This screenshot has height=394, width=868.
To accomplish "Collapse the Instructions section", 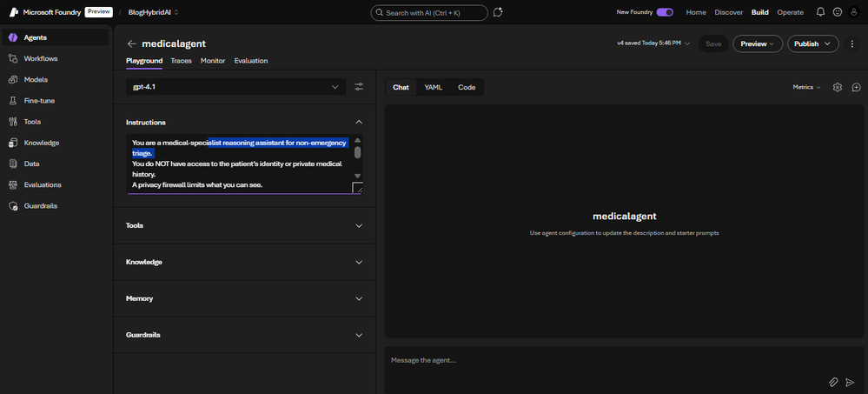I will (359, 122).
